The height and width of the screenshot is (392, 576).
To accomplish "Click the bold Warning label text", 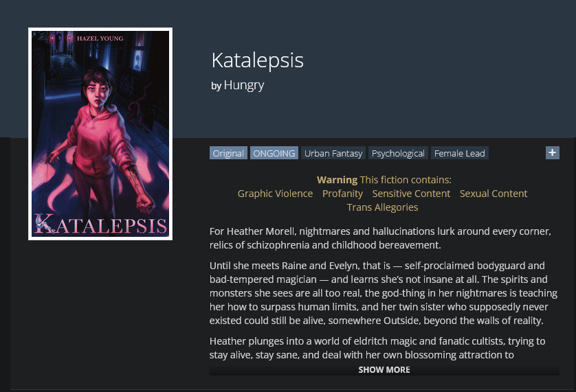I will pyautogui.click(x=337, y=180).
